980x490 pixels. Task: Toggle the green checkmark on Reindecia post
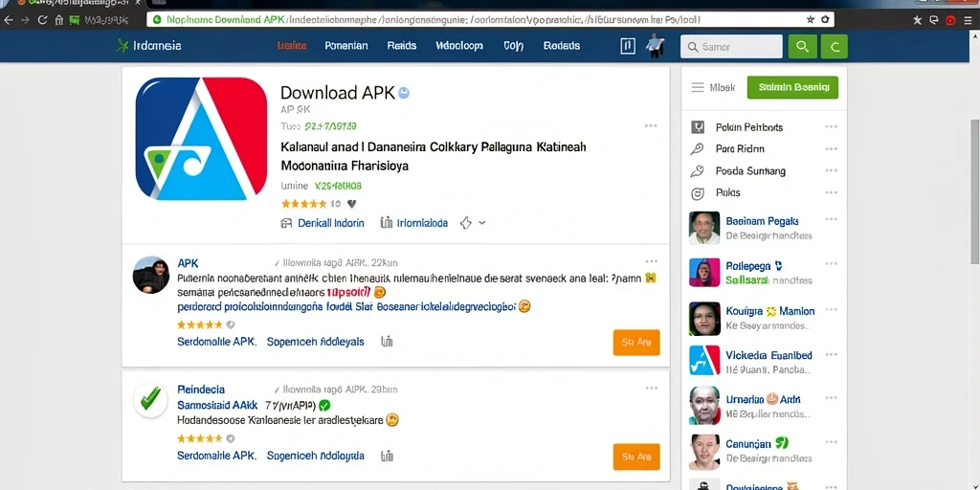coord(150,399)
